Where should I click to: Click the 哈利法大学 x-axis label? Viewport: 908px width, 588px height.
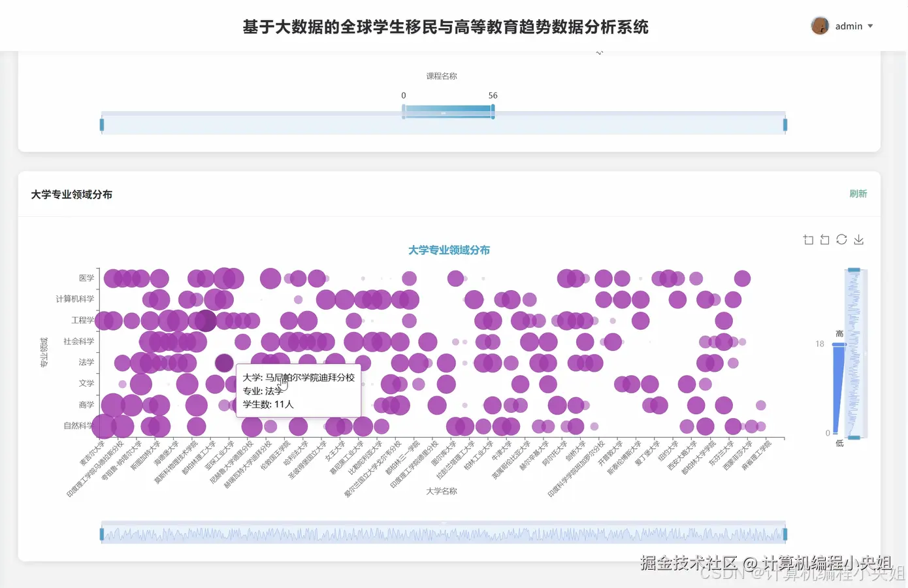(295, 453)
